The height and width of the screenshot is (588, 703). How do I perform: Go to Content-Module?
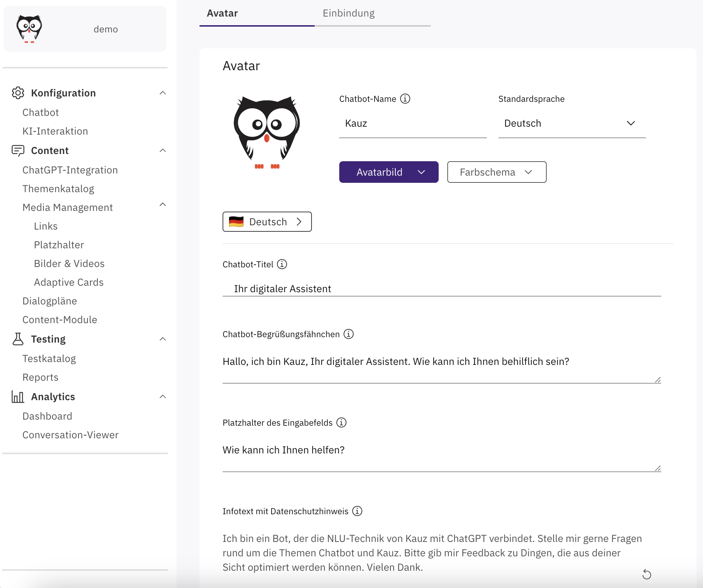coord(60,320)
